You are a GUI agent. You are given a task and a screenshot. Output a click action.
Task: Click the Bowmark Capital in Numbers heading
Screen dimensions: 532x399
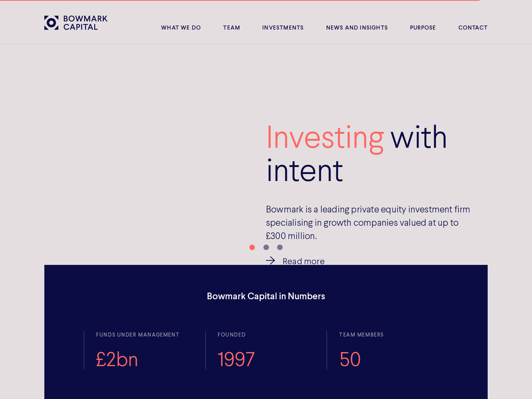click(266, 296)
